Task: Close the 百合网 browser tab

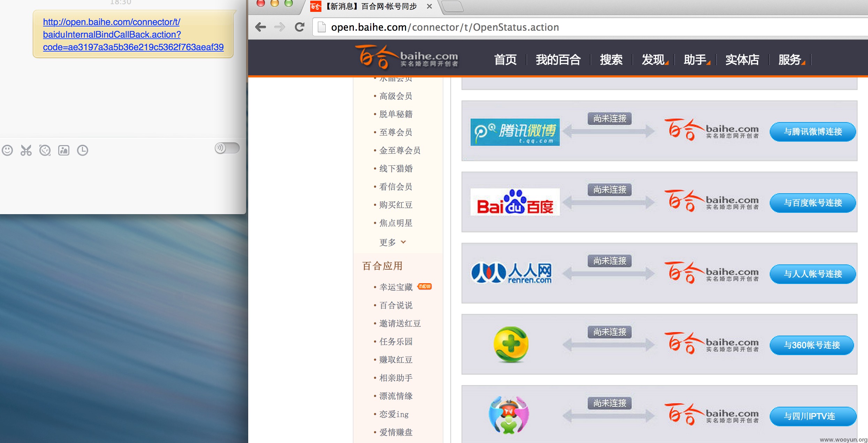Action: click(429, 6)
